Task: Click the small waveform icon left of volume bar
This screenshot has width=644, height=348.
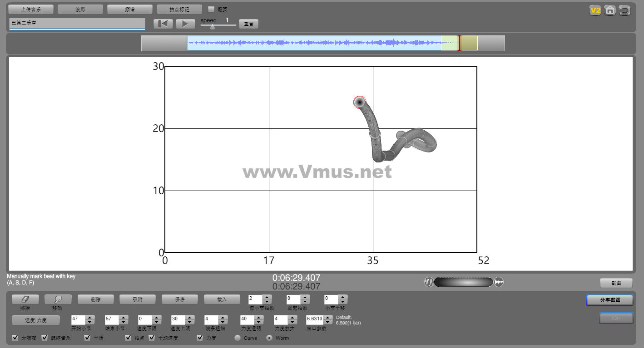Action: (x=429, y=282)
